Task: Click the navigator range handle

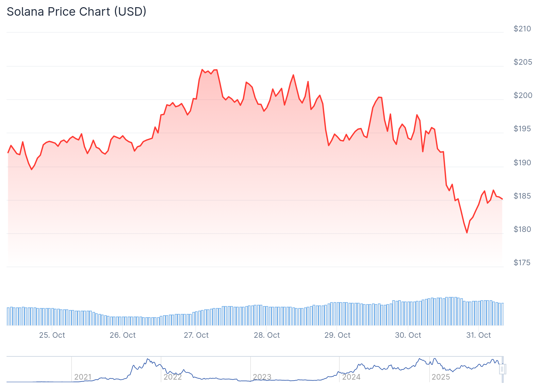Action: 502,369
